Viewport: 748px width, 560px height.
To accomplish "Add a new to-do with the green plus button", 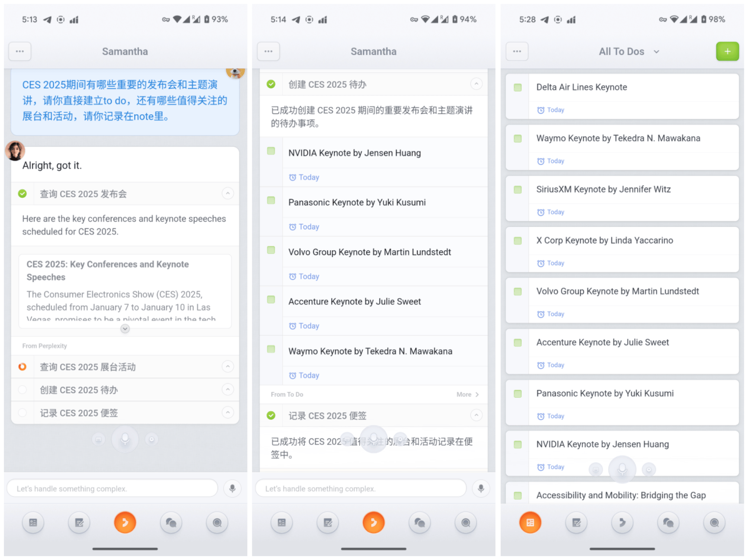I will tap(727, 51).
